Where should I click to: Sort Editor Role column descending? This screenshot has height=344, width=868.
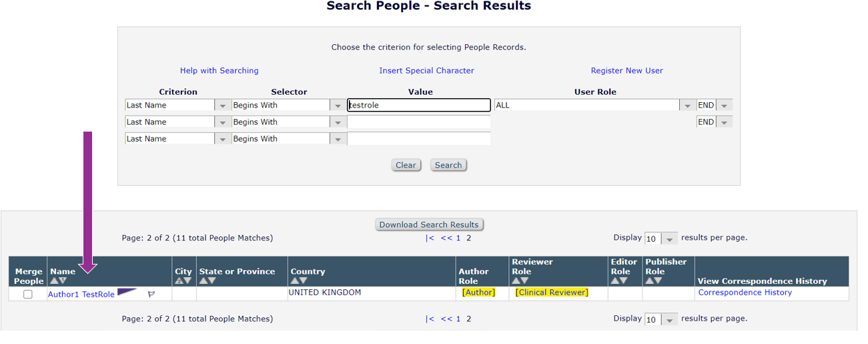click(x=624, y=281)
